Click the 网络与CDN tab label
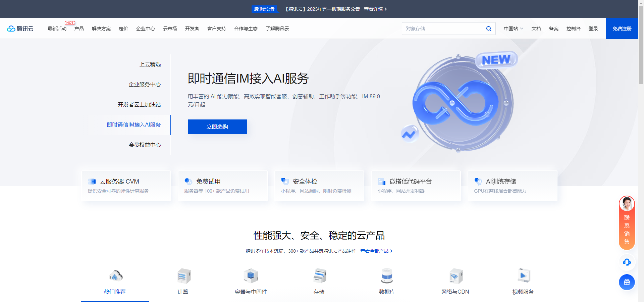The width and height of the screenshot is (644, 302). [x=455, y=292]
